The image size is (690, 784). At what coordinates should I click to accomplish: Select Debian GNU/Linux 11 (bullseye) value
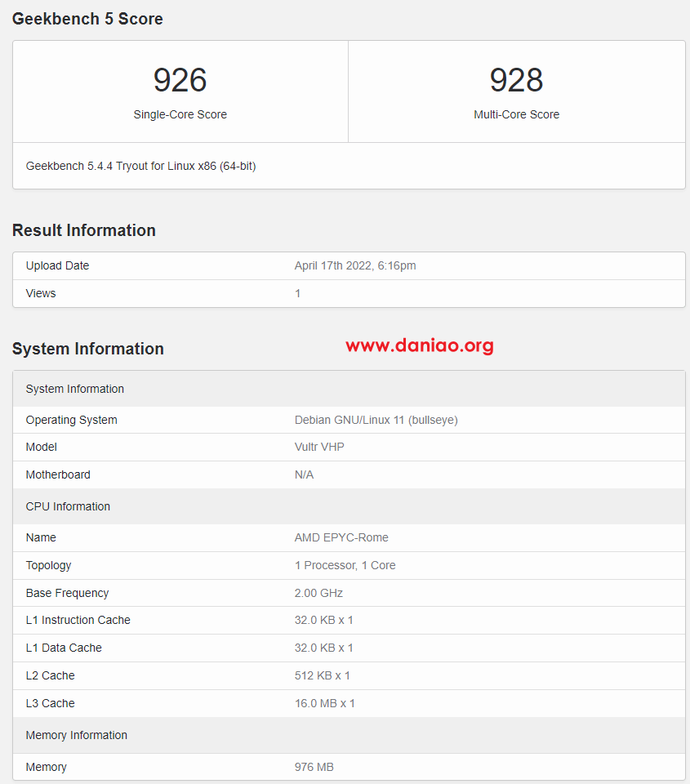pyautogui.click(x=376, y=420)
